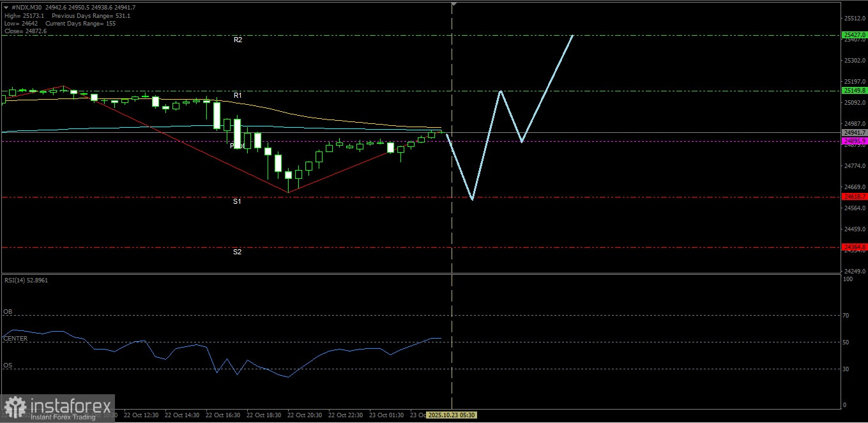The image size is (868, 423).
Task: Click the '22 Oct 12:30' time axis label
Action: [x=141, y=415]
